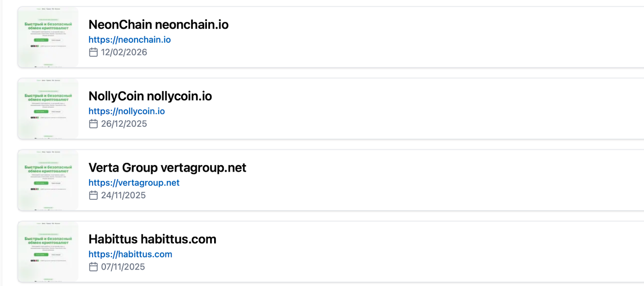Click the calendar icon beside 07/11/2025

[x=93, y=267]
